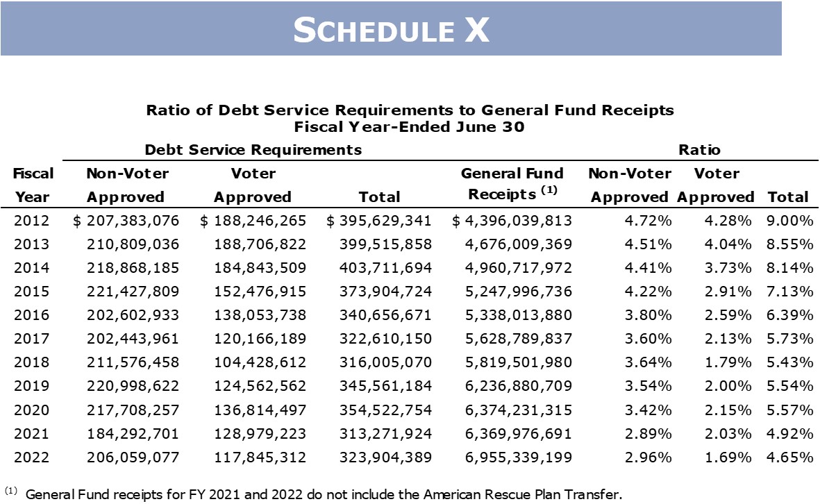Click the 'Fiscal Year' column header
Image resolution: width=820 pixels, height=504 pixels.
33,185
